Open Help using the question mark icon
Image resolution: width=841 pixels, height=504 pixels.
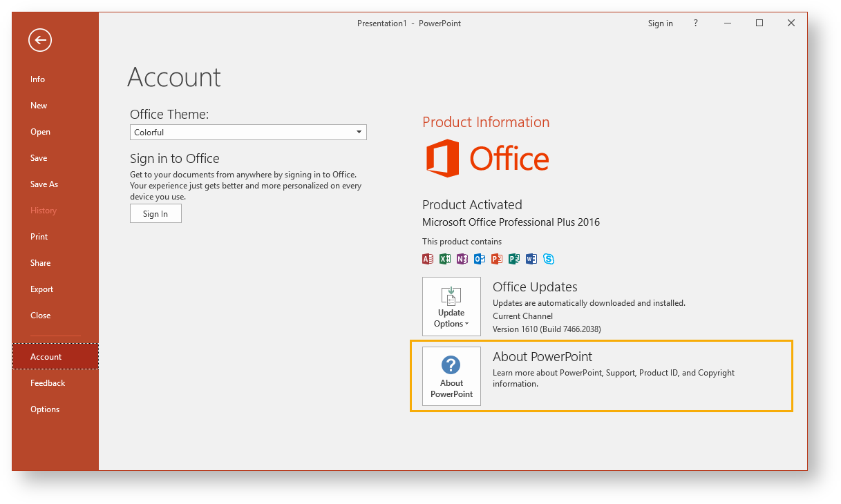click(695, 23)
